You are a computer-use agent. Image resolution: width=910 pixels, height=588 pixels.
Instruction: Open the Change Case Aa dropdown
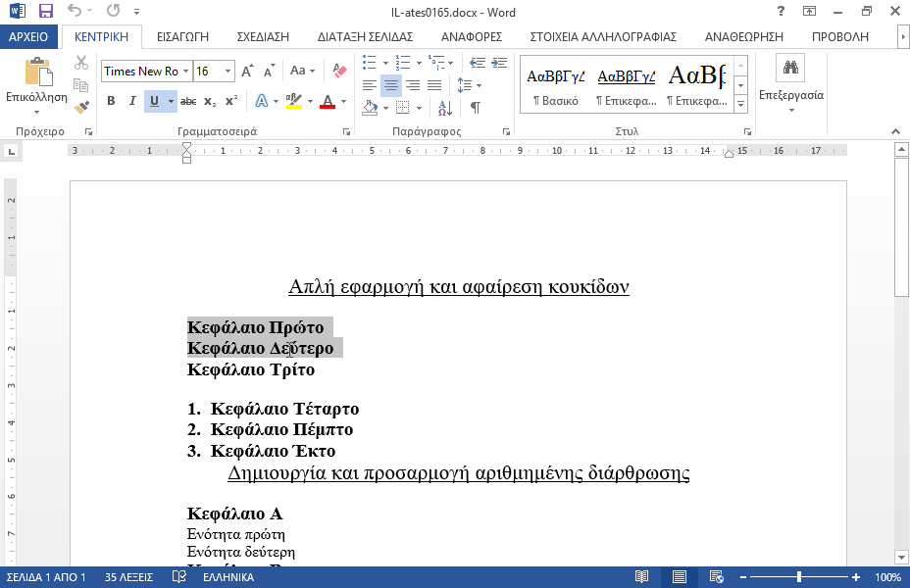click(302, 71)
